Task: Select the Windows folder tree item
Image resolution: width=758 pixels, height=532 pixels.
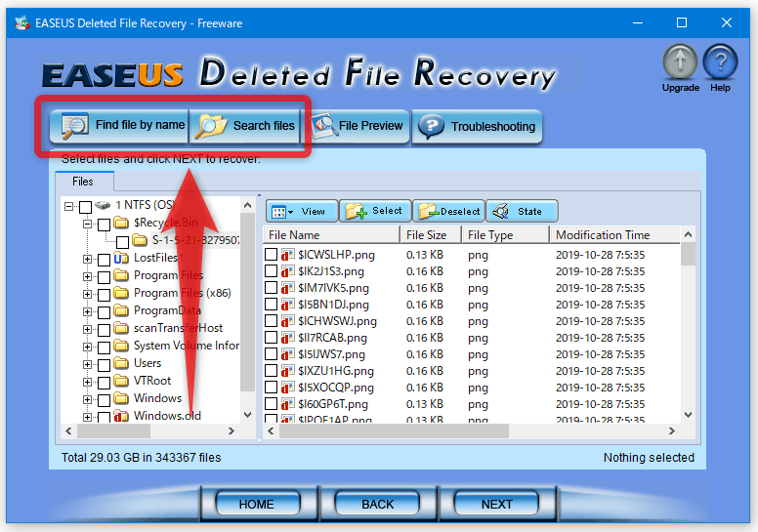Action: (157, 398)
